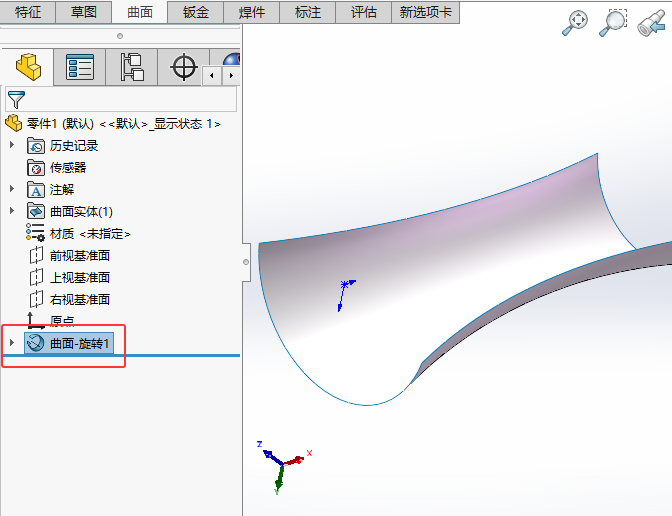Click the 前视基准面 plane icon
The image size is (672, 516).
tap(36, 255)
